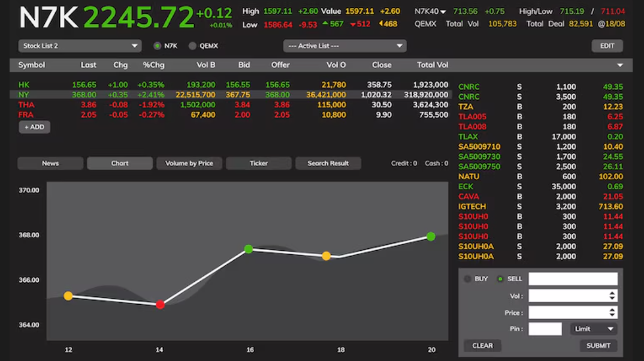Open the Search Result tab

point(328,163)
